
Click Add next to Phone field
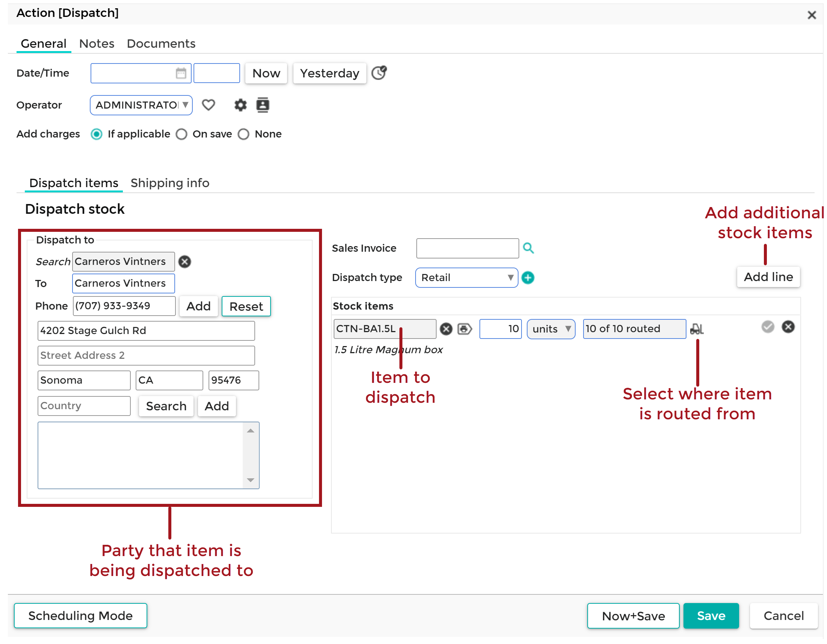pyautogui.click(x=199, y=306)
